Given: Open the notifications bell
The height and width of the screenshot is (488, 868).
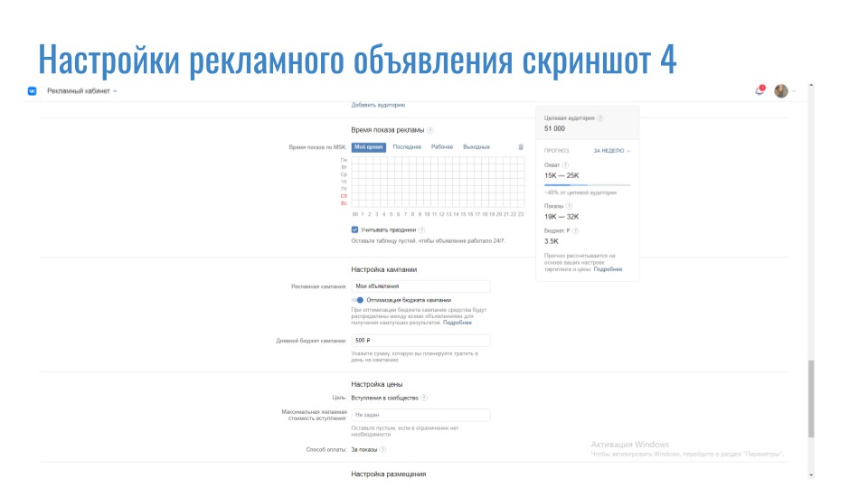Looking at the screenshot, I should point(759,90).
